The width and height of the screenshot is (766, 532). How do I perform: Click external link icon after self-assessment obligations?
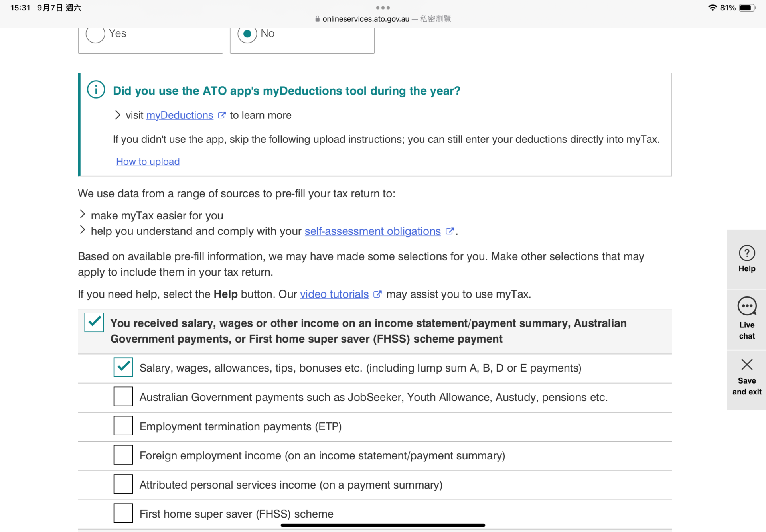coord(450,231)
